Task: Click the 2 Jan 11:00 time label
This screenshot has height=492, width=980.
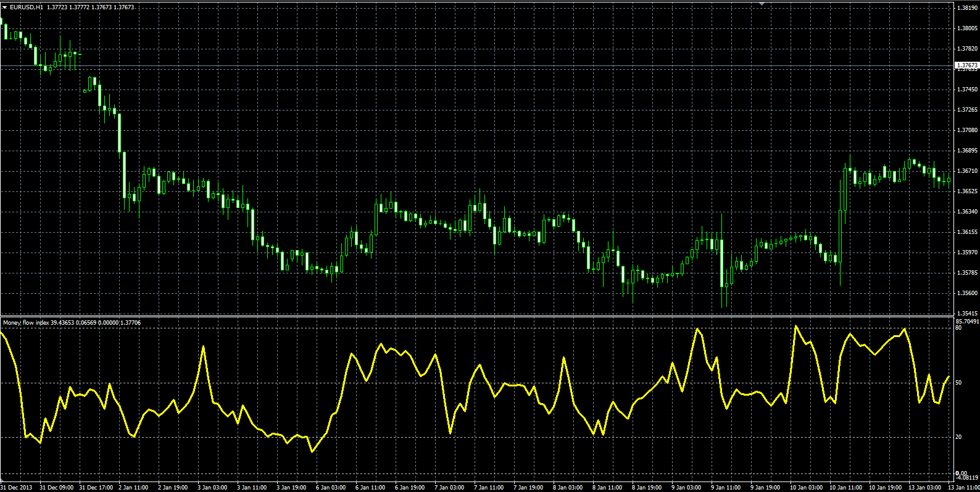Action: (133, 488)
